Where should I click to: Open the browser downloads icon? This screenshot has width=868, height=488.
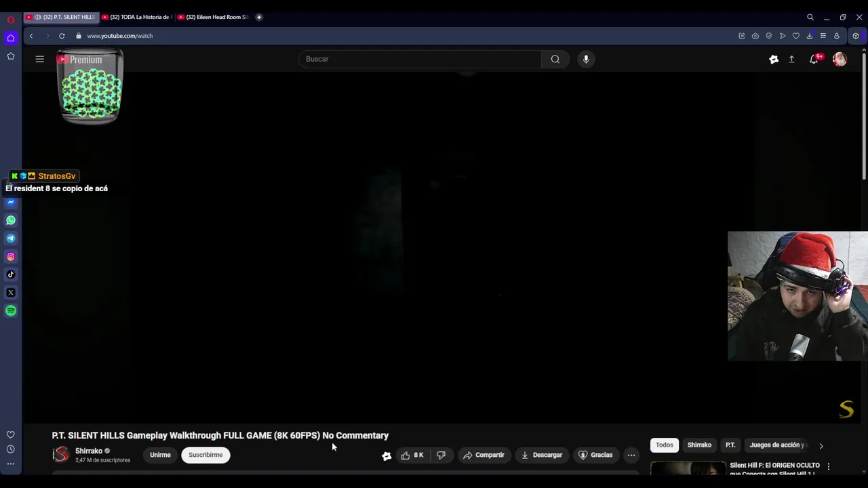pyautogui.click(x=810, y=36)
